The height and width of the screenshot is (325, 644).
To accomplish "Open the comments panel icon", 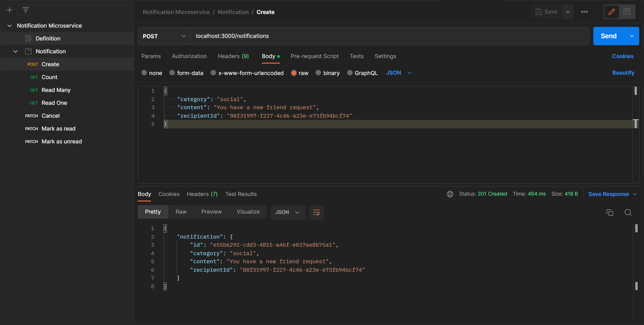I will pyautogui.click(x=627, y=12).
